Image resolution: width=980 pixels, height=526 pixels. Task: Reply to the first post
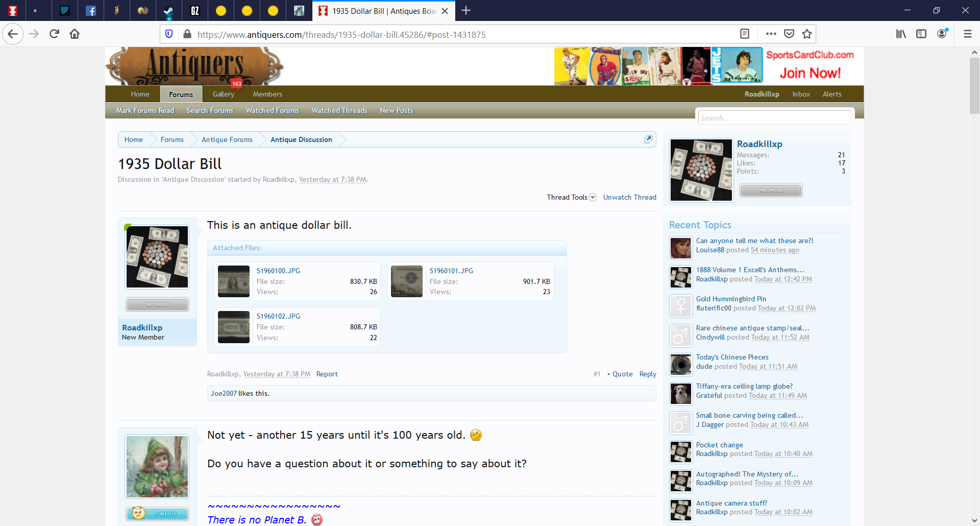pos(648,374)
